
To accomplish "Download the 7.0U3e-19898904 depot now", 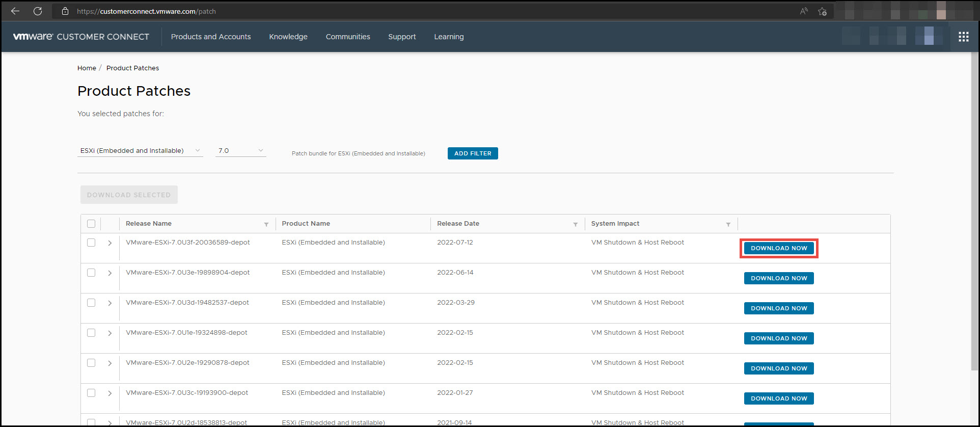I will point(779,278).
